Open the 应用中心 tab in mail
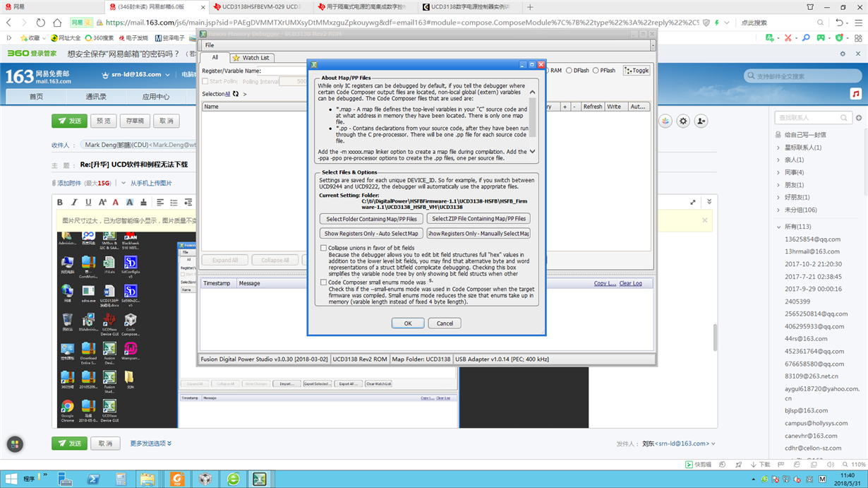The image size is (868, 488). point(156,97)
